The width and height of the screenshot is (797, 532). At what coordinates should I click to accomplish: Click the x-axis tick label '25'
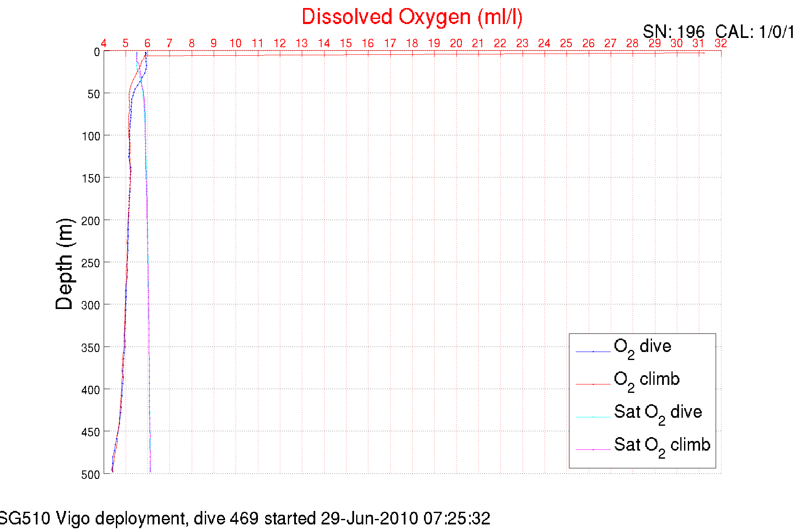566,43
